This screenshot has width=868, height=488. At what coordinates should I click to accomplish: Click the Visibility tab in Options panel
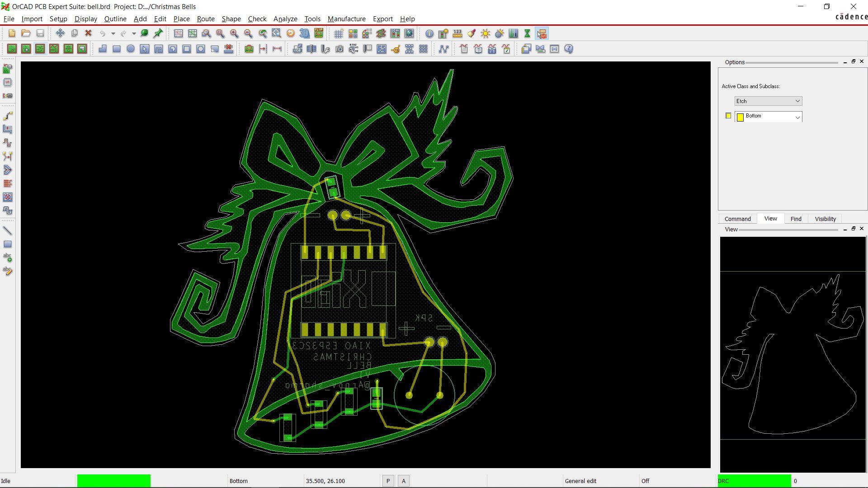pos(826,219)
